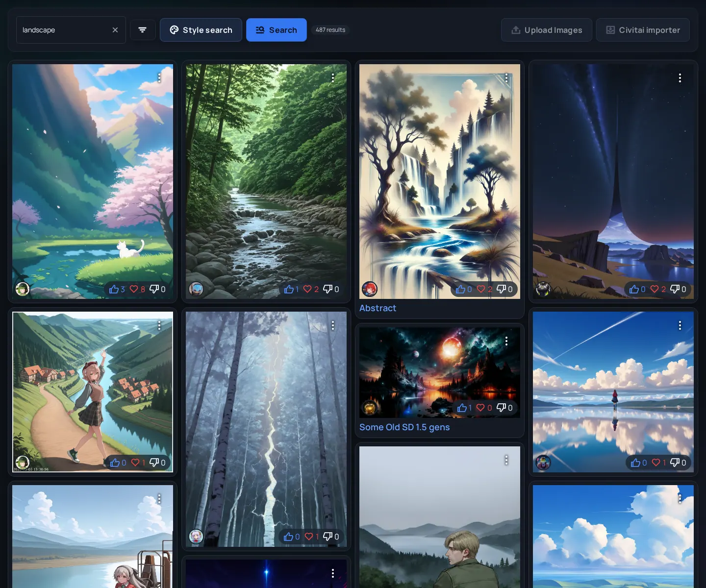Viewport: 706px width, 588px height.
Task: Open the Some Old SD 1.5 gens link
Action: point(404,427)
